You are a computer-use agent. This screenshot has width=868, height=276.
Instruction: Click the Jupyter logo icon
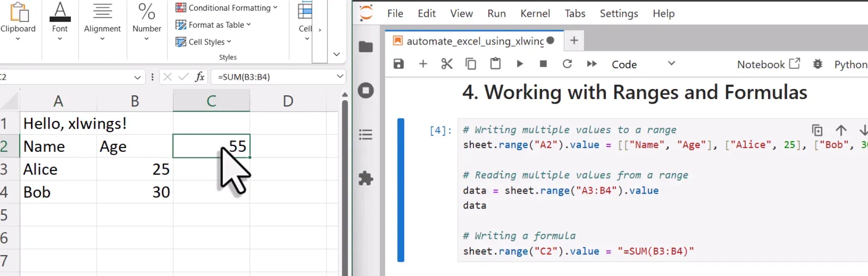(366, 13)
